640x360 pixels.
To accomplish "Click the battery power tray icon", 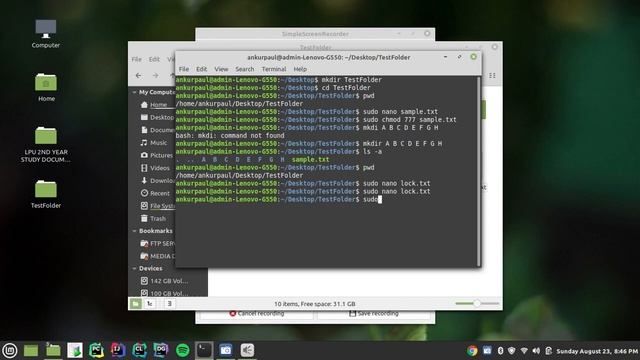I will [549, 351].
